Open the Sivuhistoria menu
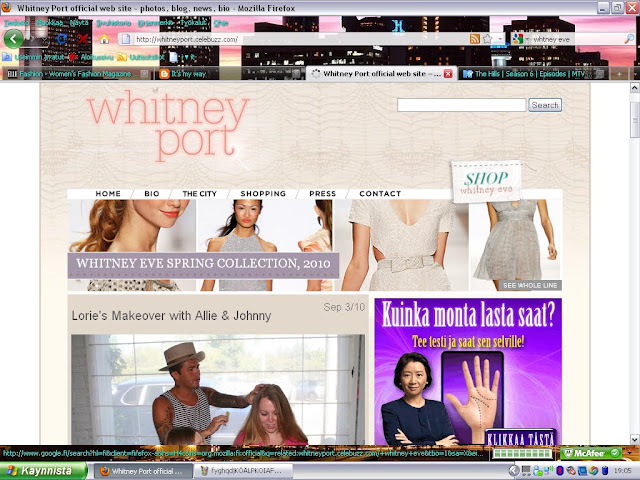This screenshot has width=640, height=480. 113,23
